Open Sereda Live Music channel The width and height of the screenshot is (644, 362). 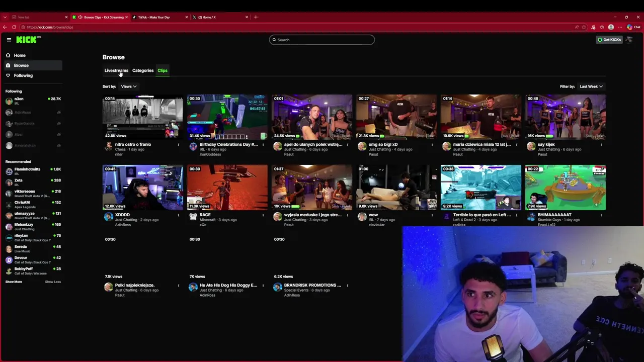33,249
